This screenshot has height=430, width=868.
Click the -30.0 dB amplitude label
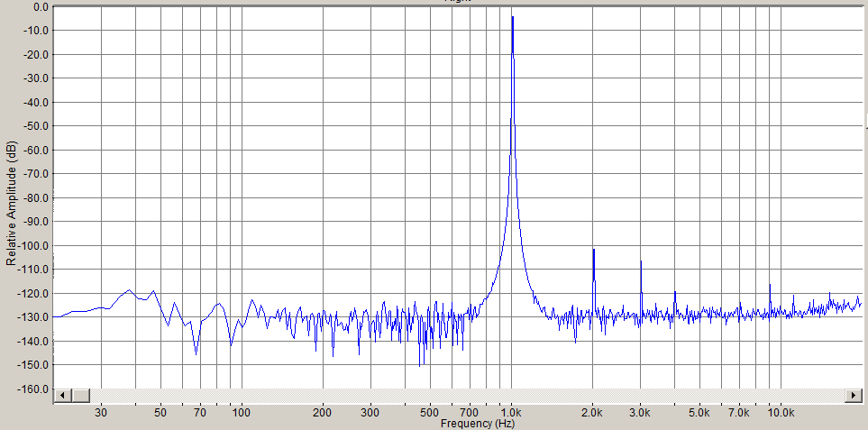click(x=37, y=78)
